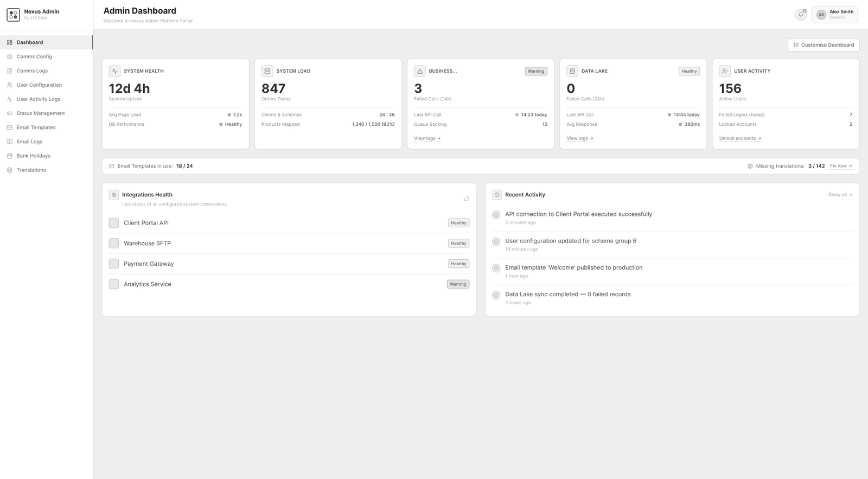View logs in the Business card
Viewport: 868px width, 479px height.
(427, 138)
